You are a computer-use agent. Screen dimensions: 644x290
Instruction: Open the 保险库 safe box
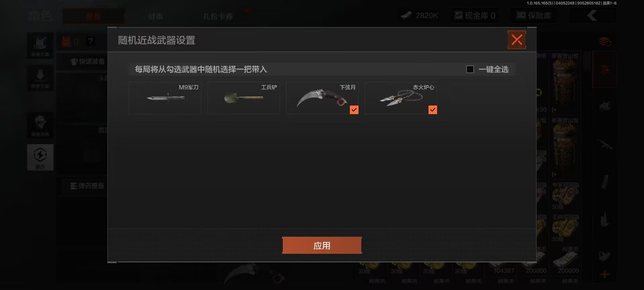[x=534, y=15]
